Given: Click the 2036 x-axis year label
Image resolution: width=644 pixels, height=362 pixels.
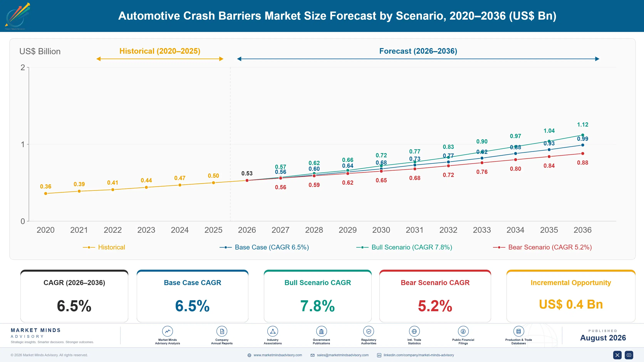Looking at the screenshot, I should (583, 230).
